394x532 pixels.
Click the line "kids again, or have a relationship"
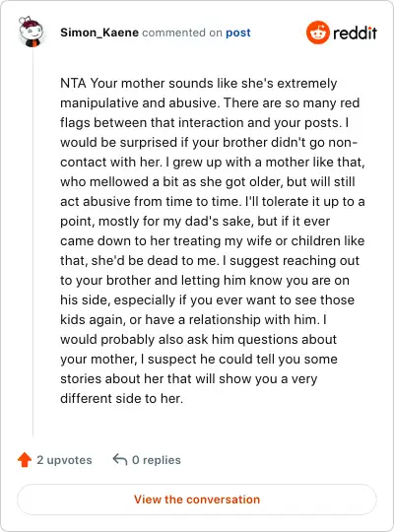[193, 319]
